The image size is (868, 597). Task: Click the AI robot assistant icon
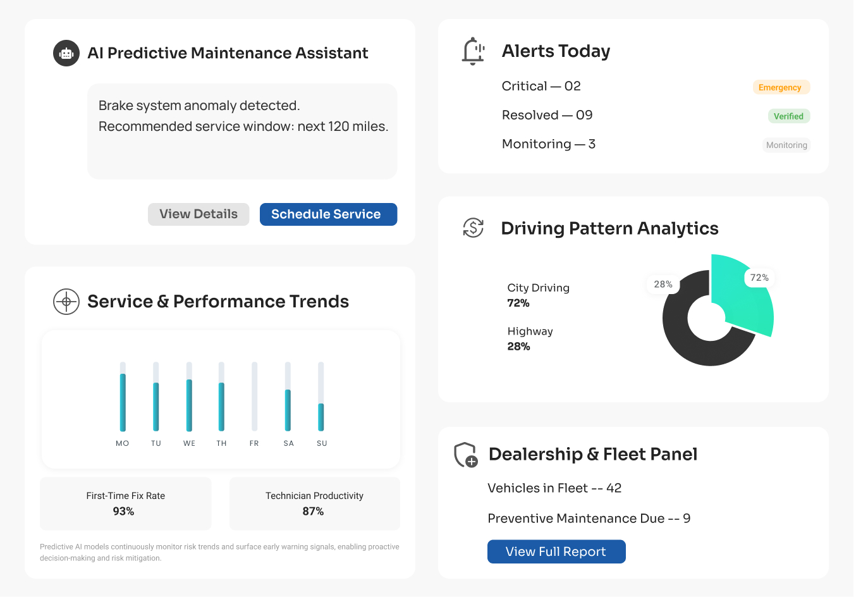click(66, 54)
